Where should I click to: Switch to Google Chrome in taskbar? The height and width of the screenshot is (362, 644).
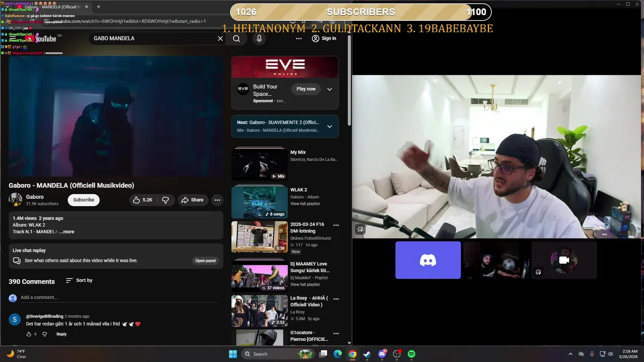point(353,354)
